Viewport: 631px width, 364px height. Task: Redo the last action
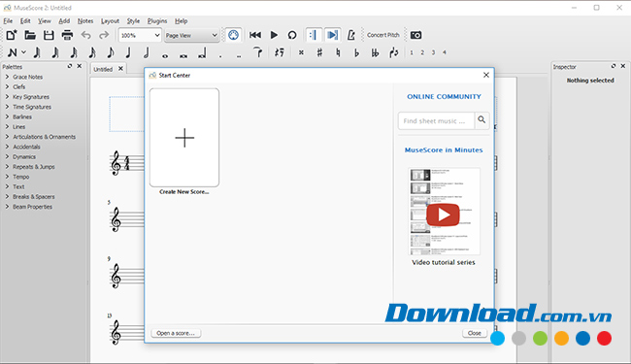[104, 35]
